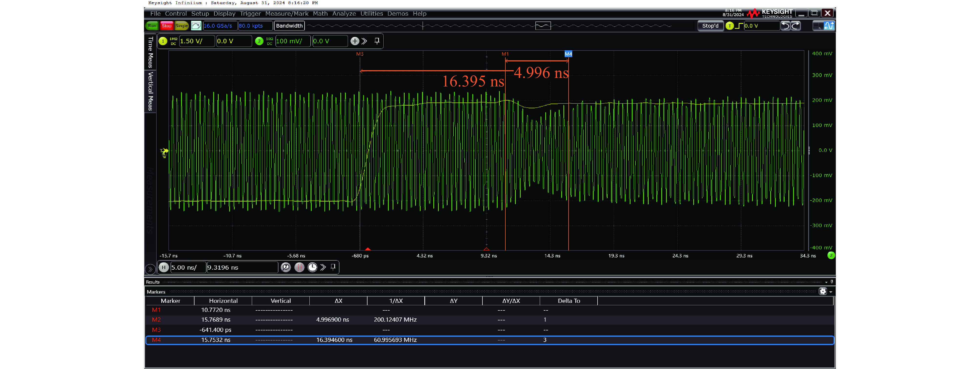This screenshot has height=369, width=980.
Task: Open Markers settings gear icon
Action: click(823, 291)
